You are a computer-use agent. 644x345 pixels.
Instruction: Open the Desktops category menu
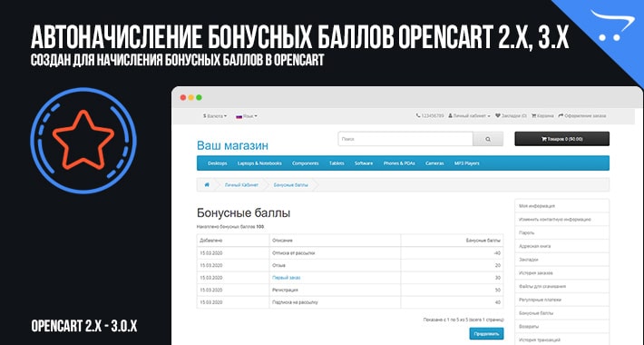(x=218, y=163)
